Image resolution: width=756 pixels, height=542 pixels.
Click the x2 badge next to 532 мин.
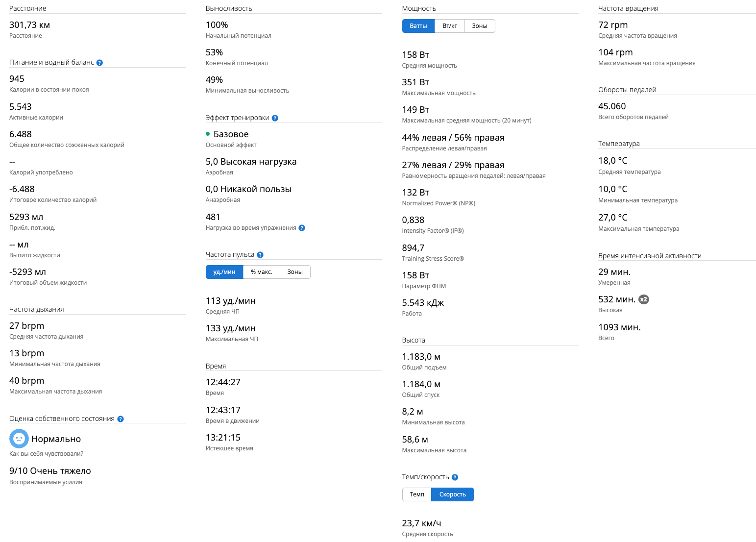[x=644, y=299]
